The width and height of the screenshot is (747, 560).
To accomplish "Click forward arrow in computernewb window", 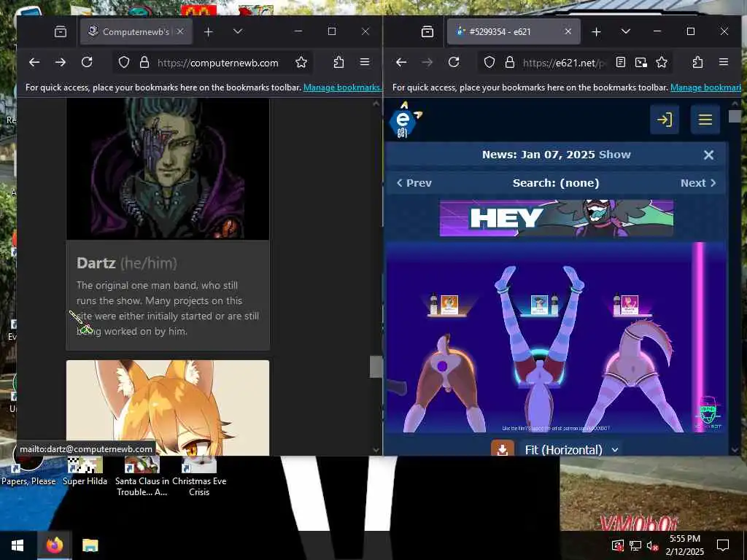I will [61, 63].
